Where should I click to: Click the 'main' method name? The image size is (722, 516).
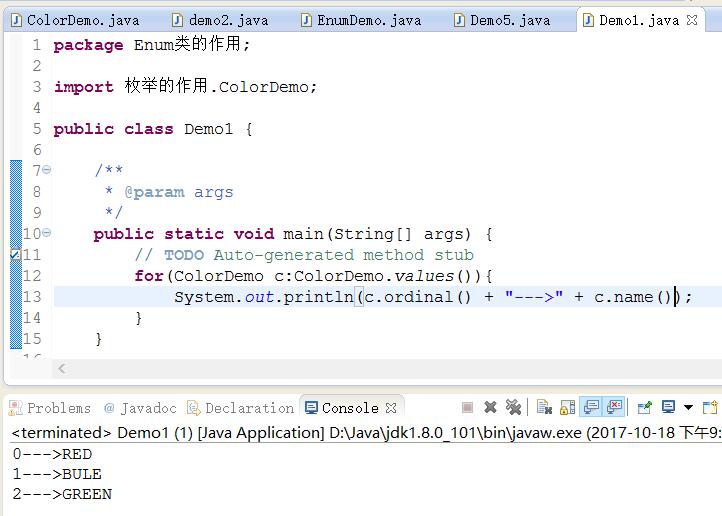click(303, 234)
